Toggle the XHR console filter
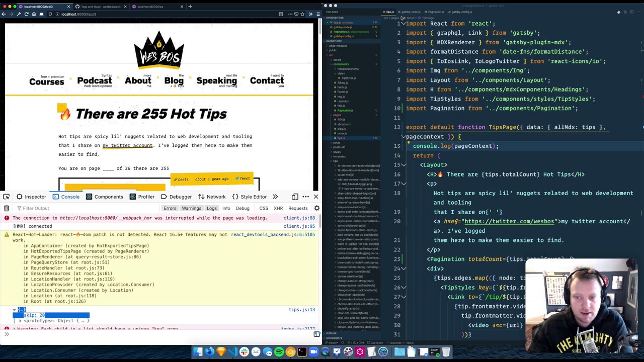 tap(278, 208)
